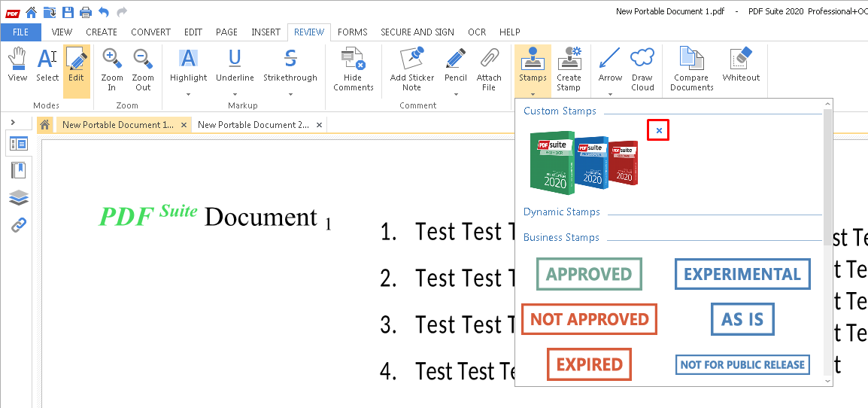This screenshot has height=408, width=868.
Task: Close the New Portable Document 1 tab
Action: (x=184, y=125)
